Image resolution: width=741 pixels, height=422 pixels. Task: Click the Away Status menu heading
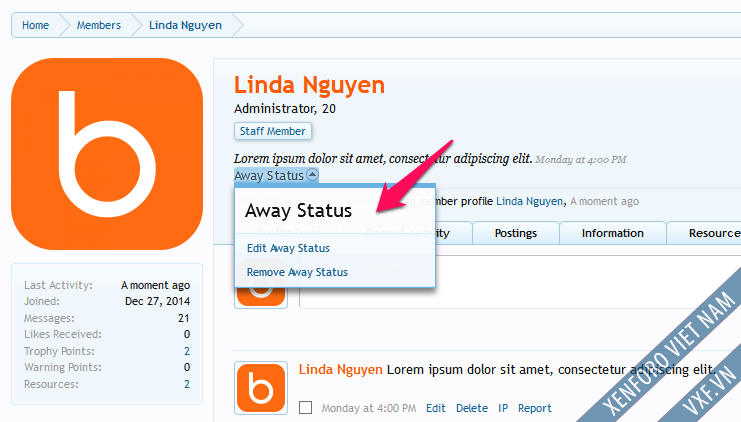point(298,211)
